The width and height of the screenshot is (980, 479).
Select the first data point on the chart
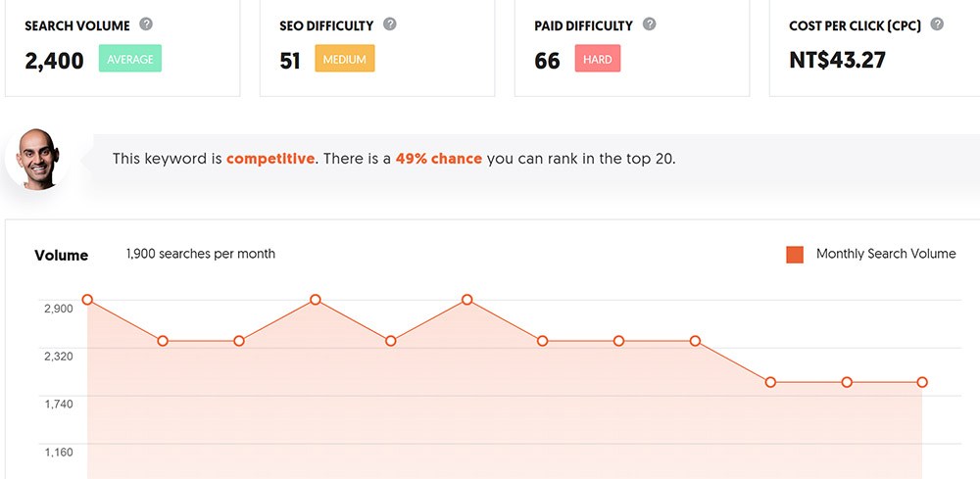87,300
